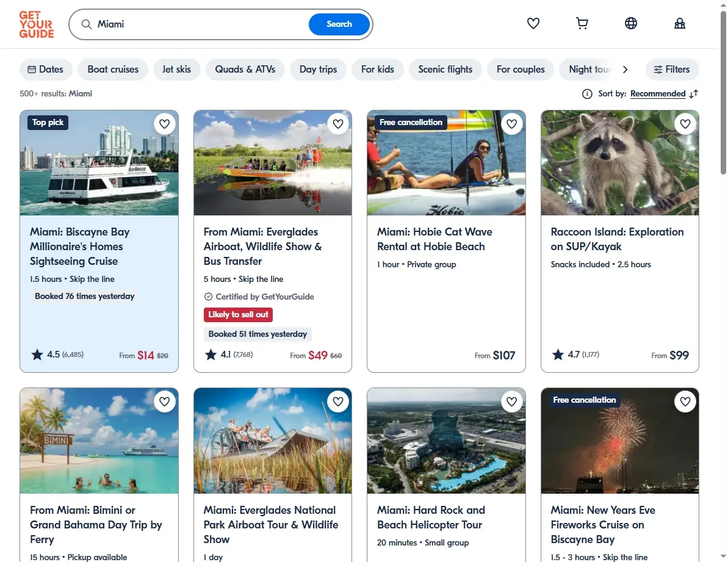Open the Everglades airboat photo thumbnail
The height and width of the screenshot is (562, 728).
tap(273, 163)
